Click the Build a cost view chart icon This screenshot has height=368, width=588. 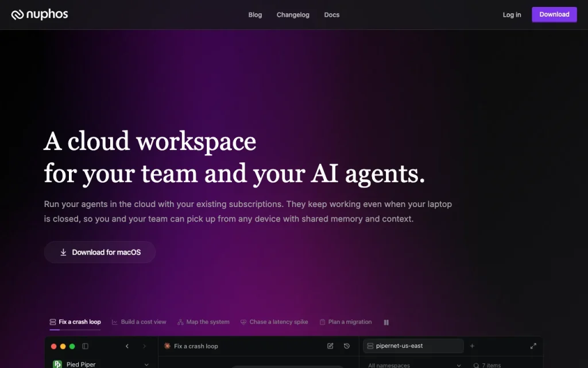115,322
